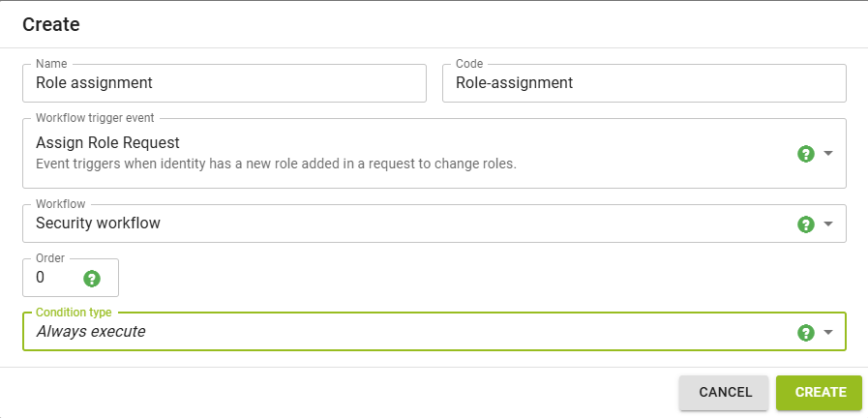868x418 pixels.
Task: Open the Condition type dropdown arrow
Action: (x=828, y=332)
